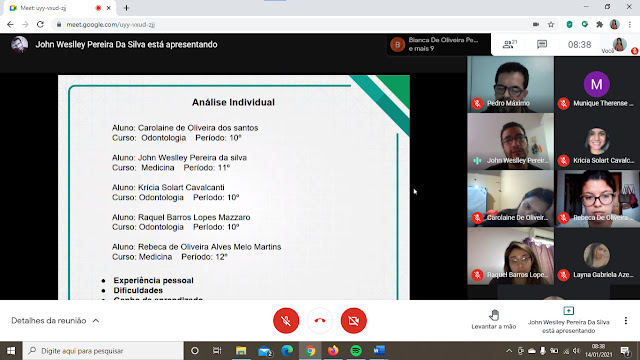640x360 pixels.
Task: Click the John Wesley presenting indicator icon
Action: (x=568, y=311)
